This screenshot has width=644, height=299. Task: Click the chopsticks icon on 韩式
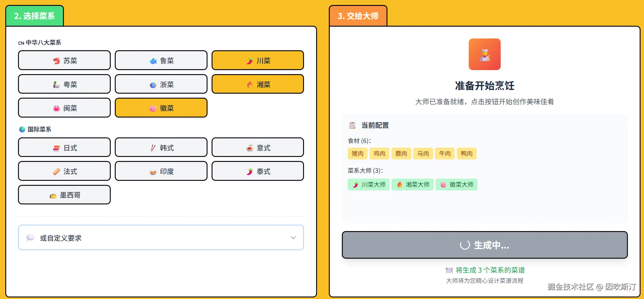(152, 148)
